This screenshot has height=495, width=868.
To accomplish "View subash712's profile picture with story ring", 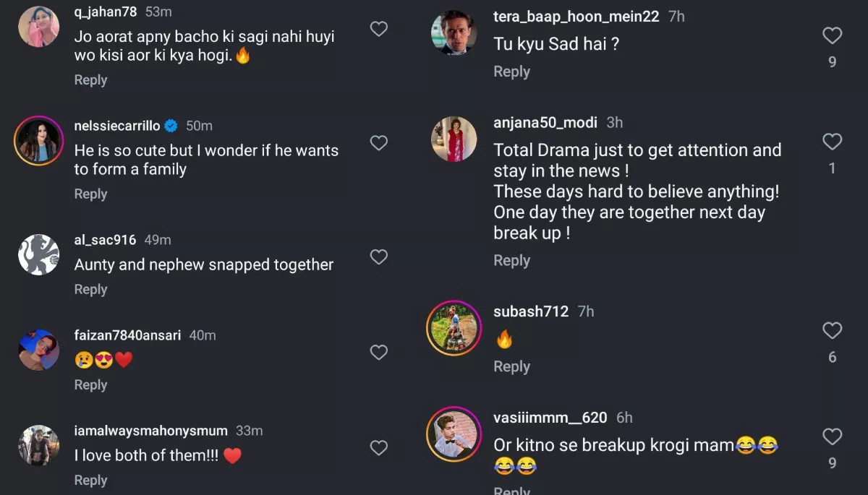I will (x=454, y=328).
